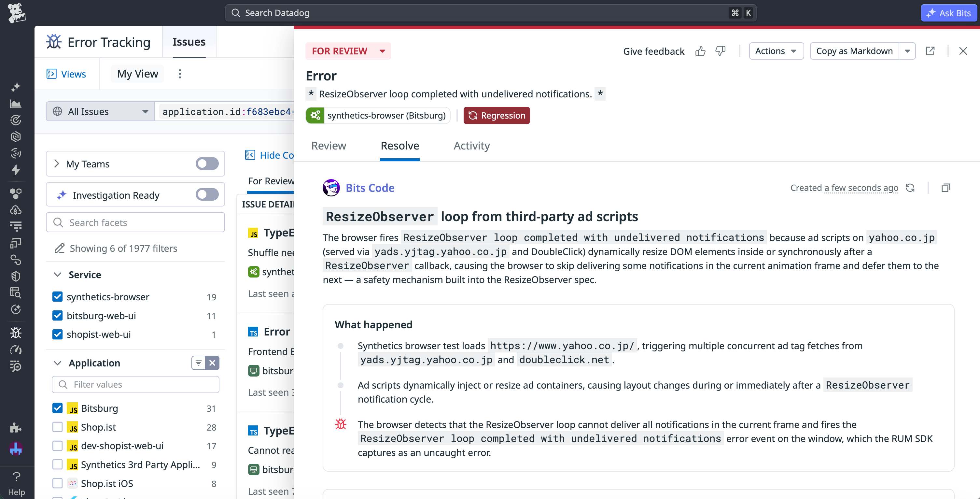The image size is (980, 499).
Task: Check the Shop.ist application checkbox
Action: point(57,427)
